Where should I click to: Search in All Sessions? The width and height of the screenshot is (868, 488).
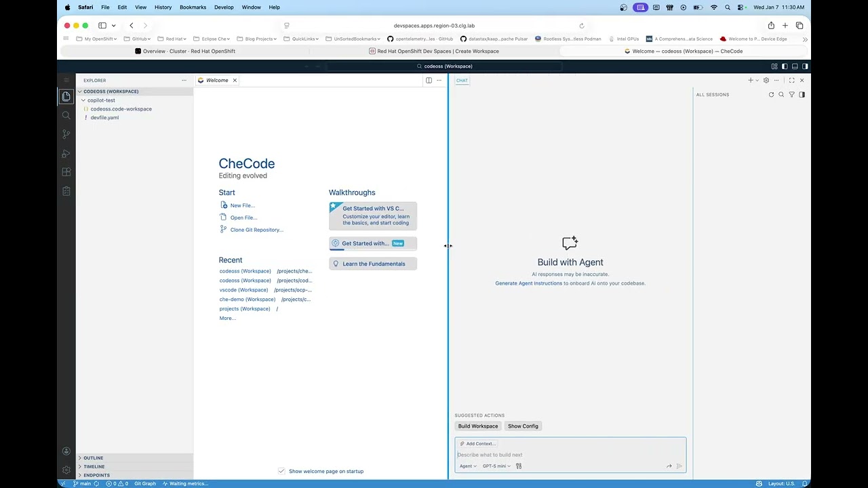[781, 95]
